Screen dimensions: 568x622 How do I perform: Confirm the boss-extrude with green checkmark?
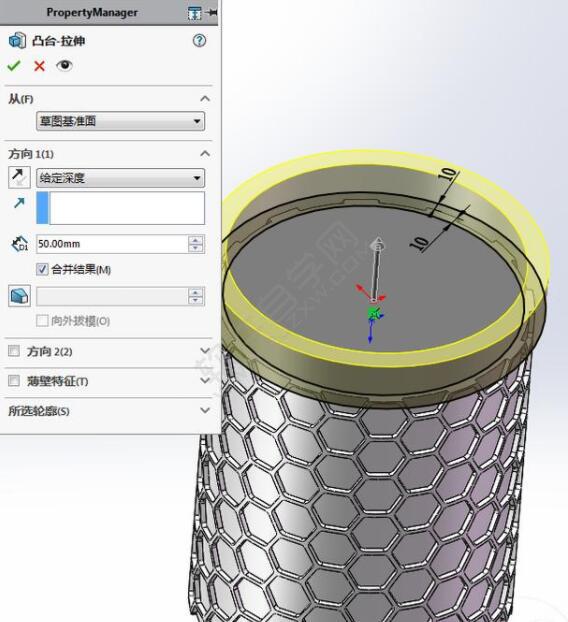[x=14, y=65]
